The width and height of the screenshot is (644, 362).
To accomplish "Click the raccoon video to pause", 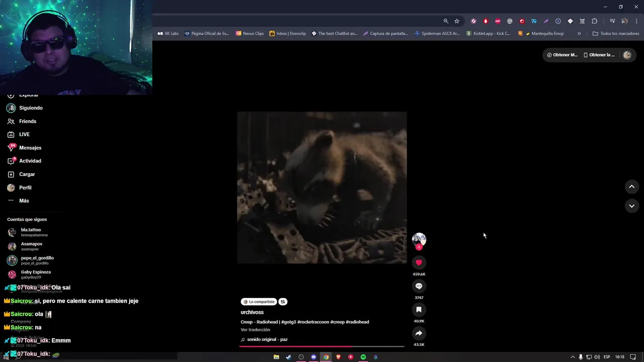I will [x=322, y=188].
